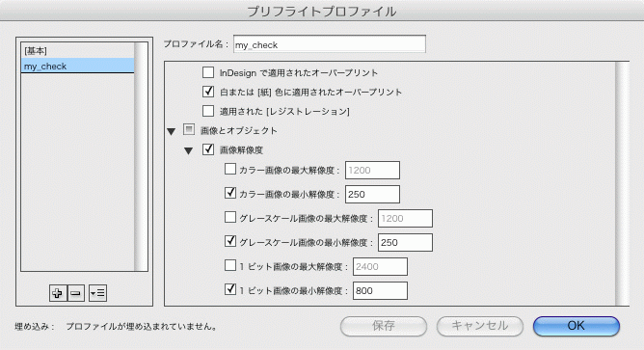Click 1 ビット画像の最大解像度 field showing 2400
The height and width of the screenshot is (350, 644).
point(380,267)
